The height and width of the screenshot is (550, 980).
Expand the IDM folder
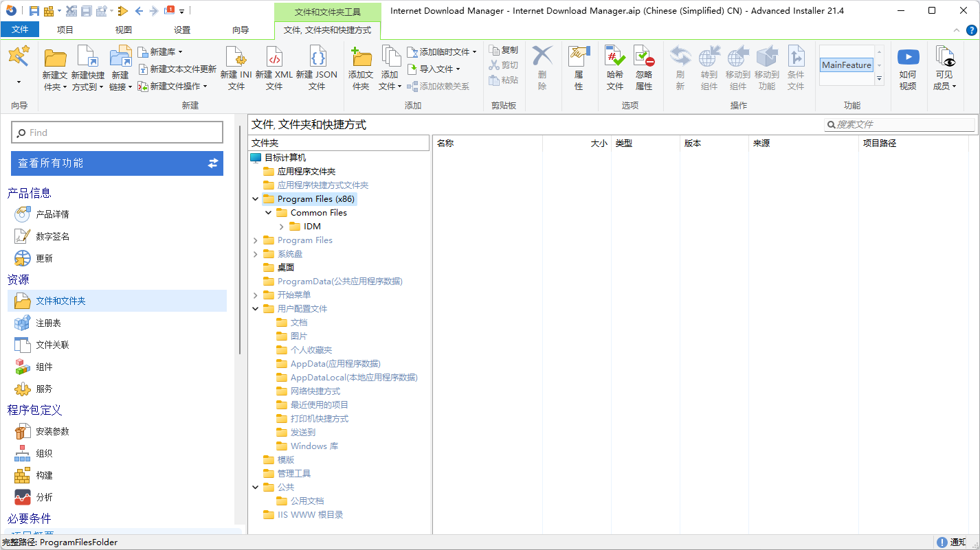[x=282, y=227]
